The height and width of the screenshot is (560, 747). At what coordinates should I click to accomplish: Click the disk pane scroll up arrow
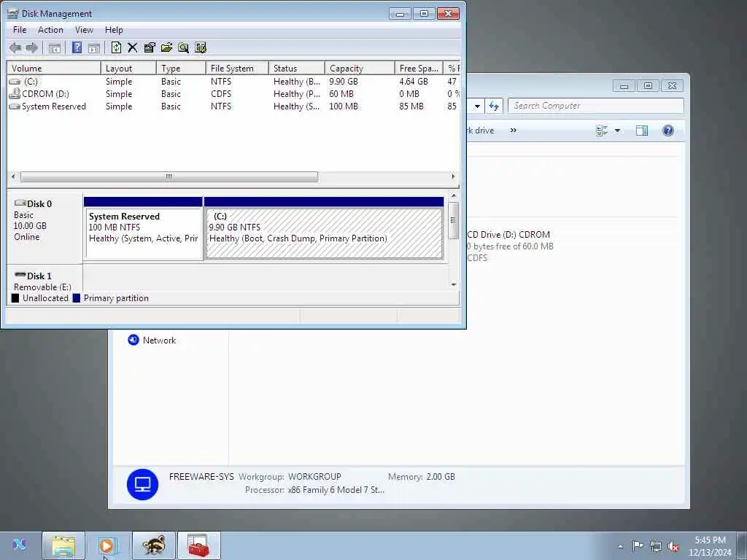(454, 195)
